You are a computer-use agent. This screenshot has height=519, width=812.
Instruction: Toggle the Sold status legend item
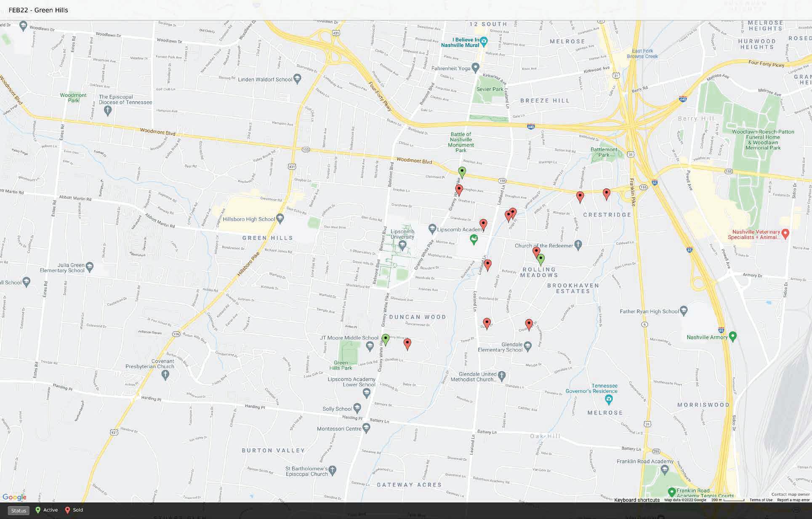click(74, 510)
